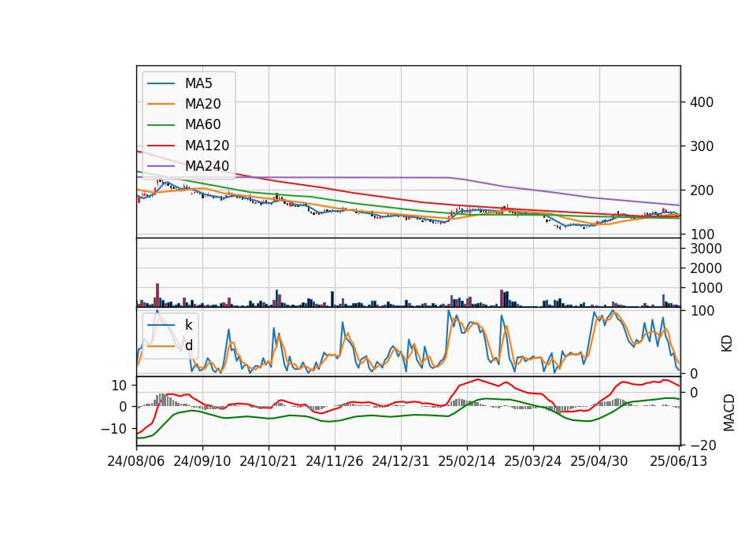756x543 pixels.
Task: Click the 25/02/14 date axis label
Action: click(466, 462)
